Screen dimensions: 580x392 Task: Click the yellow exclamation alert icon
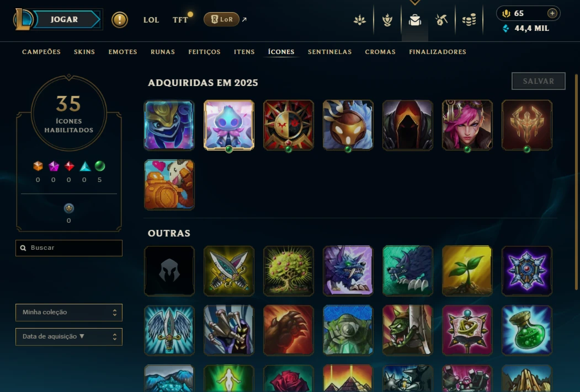coord(120,20)
